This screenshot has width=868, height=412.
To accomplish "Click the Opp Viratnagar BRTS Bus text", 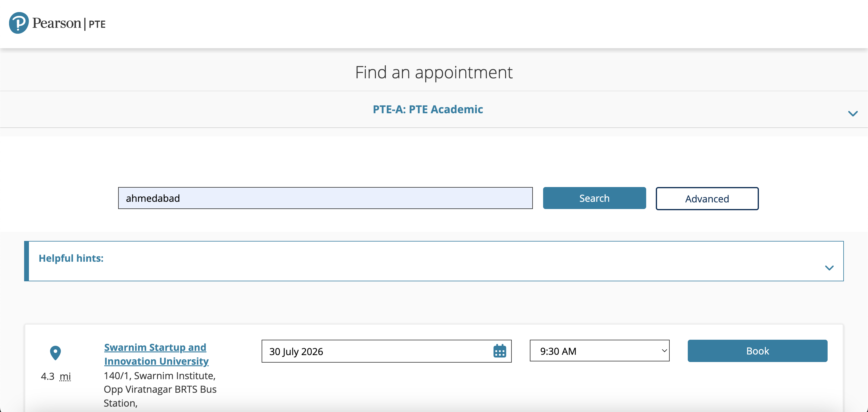I will pyautogui.click(x=160, y=389).
